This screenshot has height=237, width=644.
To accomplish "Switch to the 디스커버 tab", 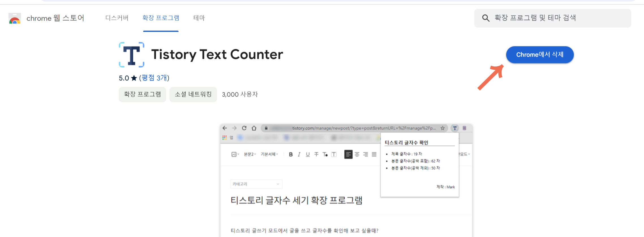I will (117, 18).
